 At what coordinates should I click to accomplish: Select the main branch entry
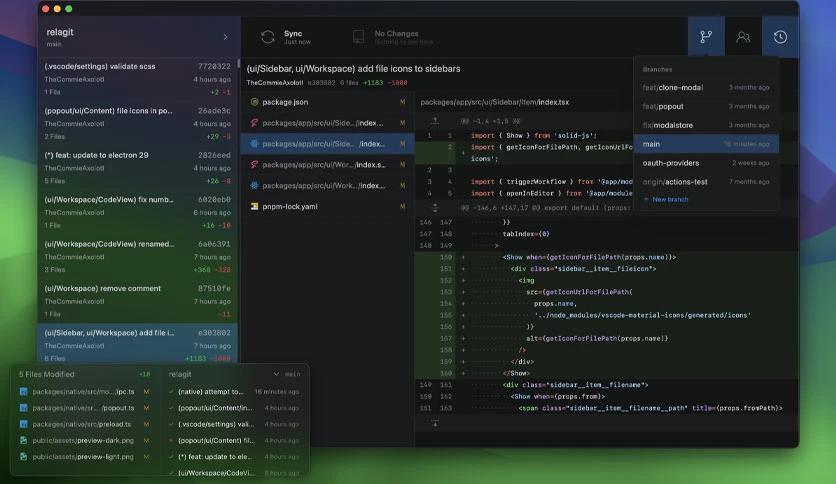(x=706, y=144)
